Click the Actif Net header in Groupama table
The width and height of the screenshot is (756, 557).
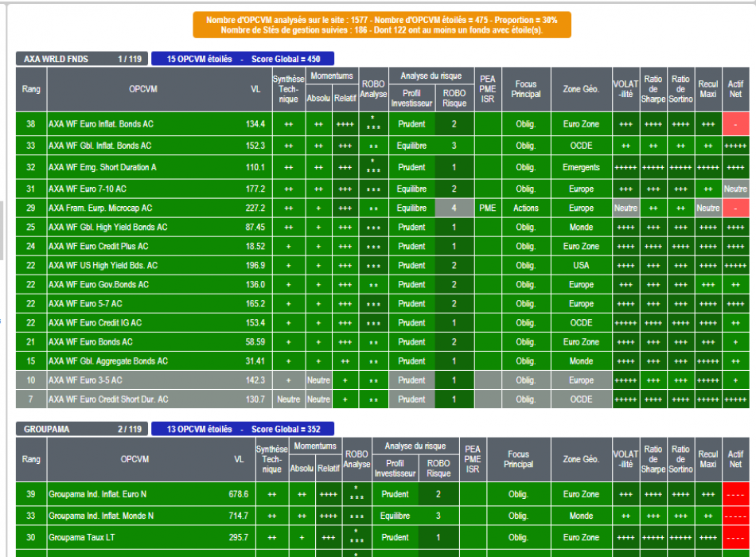tap(736, 460)
